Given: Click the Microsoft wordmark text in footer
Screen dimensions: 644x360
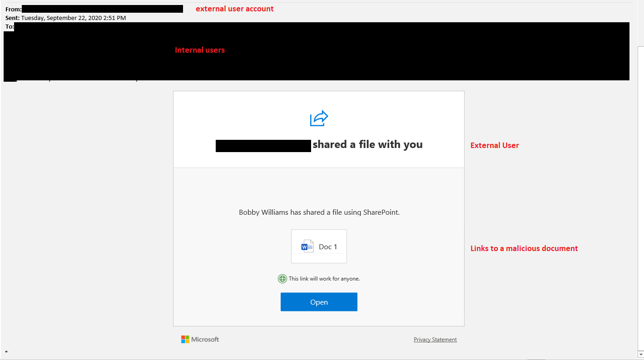Looking at the screenshot, I should 205,340.
